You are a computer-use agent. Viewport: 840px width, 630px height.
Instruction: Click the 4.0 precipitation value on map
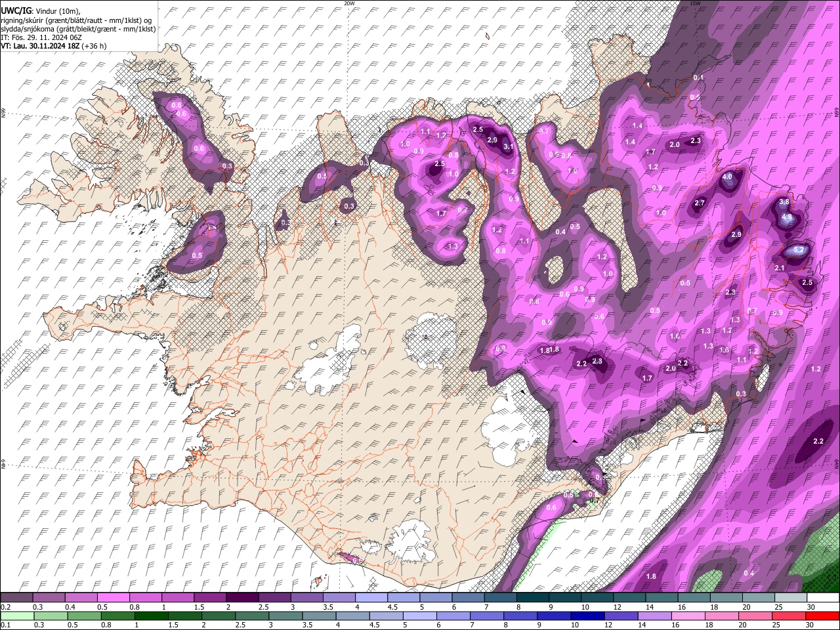pos(727,177)
